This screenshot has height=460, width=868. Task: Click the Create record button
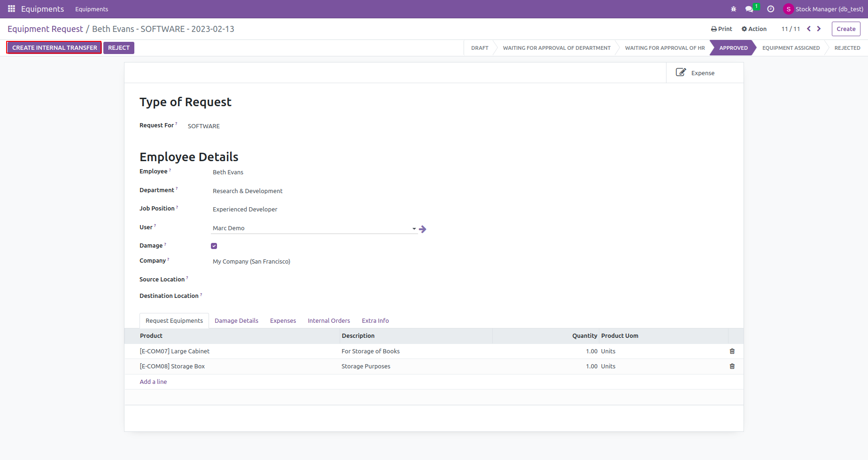click(846, 29)
